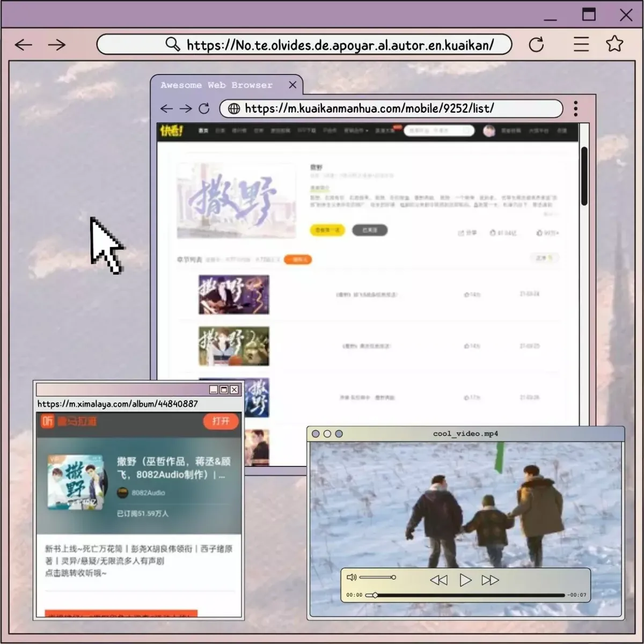The image size is (644, 644).
Task: Toggle sort order button at chapter list right
Action: [544, 258]
